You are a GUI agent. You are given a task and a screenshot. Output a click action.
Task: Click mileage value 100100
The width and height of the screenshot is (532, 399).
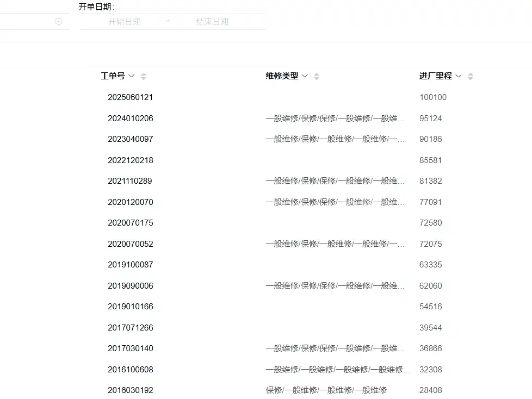tap(433, 97)
